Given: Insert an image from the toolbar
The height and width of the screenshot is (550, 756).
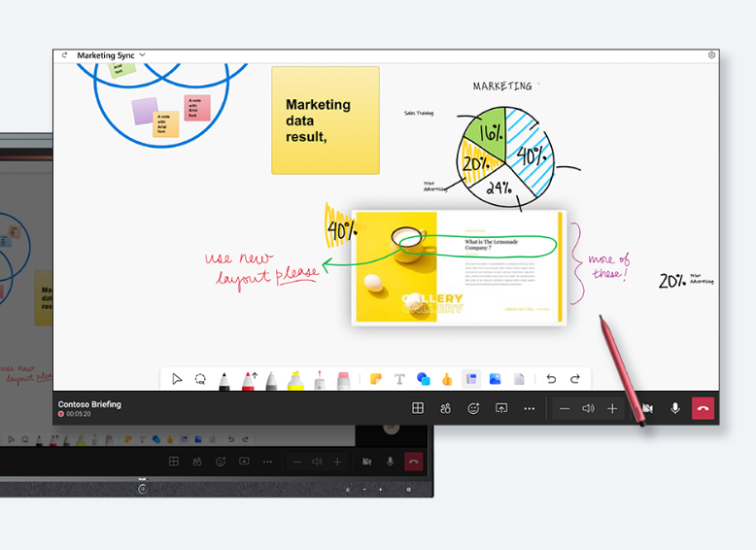Looking at the screenshot, I should 496,379.
